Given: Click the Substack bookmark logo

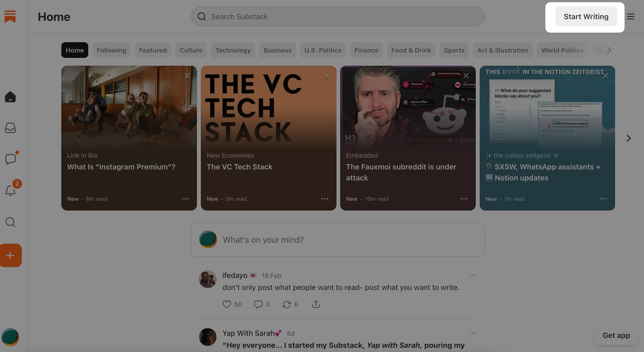Looking at the screenshot, I should pyautogui.click(x=10, y=16).
